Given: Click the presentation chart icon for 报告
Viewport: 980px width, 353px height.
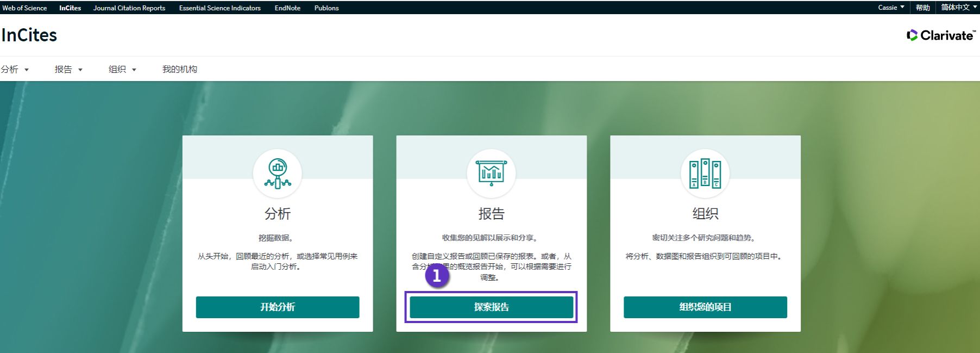Looking at the screenshot, I should (491, 174).
